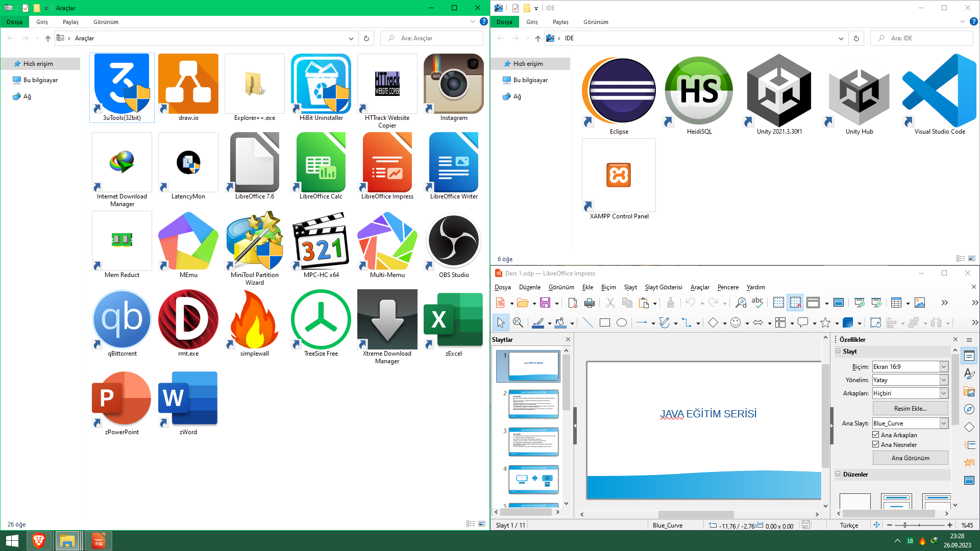Screen dimensions: 980x551
Task: Toggle the Ana Nesneler checkbox
Action: 876,444
